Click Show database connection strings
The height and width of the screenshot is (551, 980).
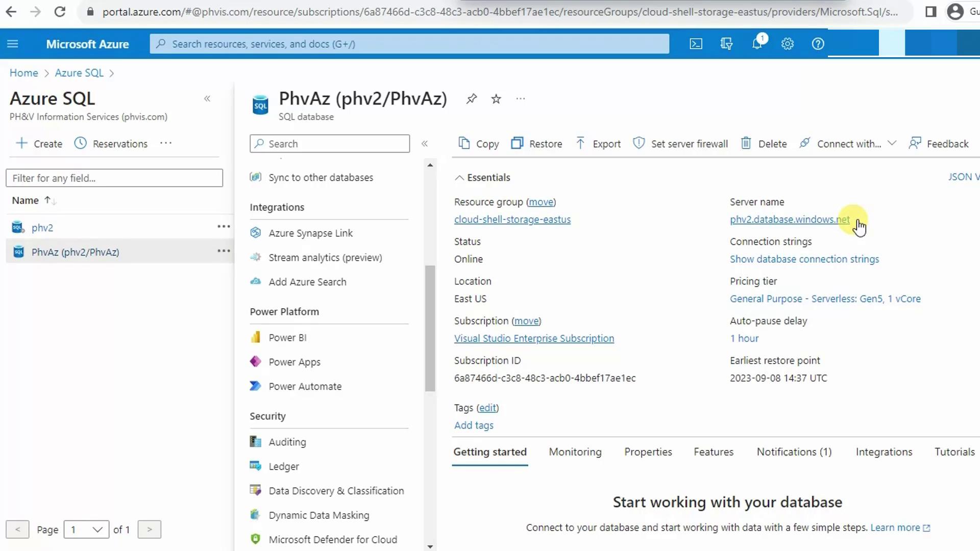pos(804,259)
